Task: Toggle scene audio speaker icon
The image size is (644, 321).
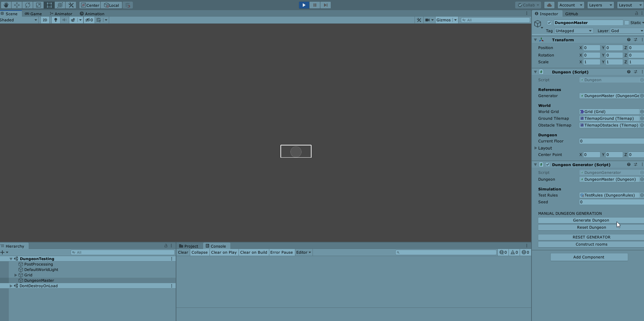Action: [x=64, y=20]
